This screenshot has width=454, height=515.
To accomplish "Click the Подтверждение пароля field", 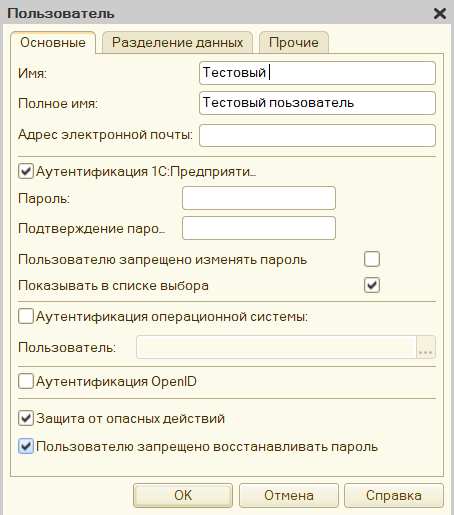I will pyautogui.click(x=259, y=228).
